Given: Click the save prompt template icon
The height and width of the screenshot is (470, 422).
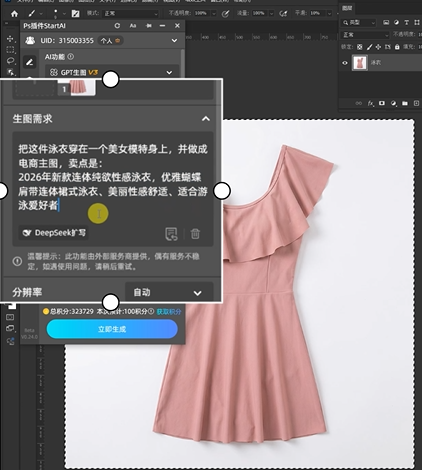Looking at the screenshot, I should click(171, 234).
